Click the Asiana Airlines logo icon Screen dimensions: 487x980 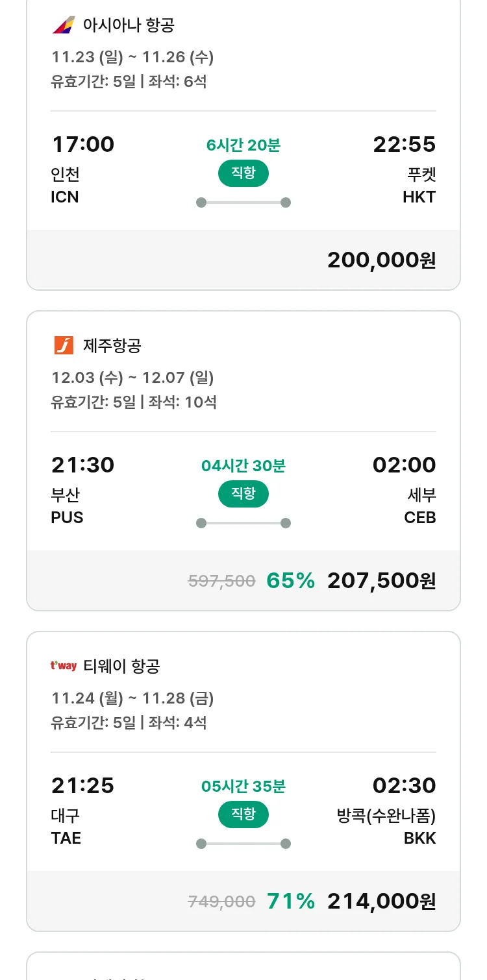[64, 25]
